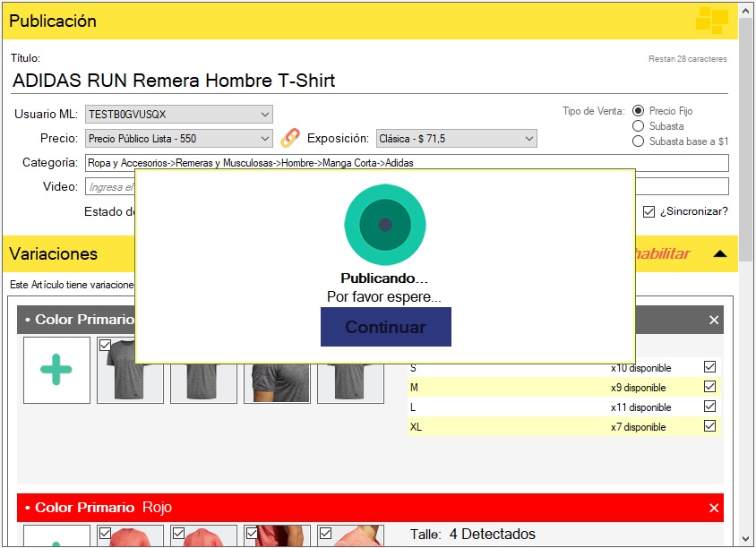Uncheck the first red t-shirt image checkbox
This screenshot has width=756, height=548.
[x=105, y=533]
